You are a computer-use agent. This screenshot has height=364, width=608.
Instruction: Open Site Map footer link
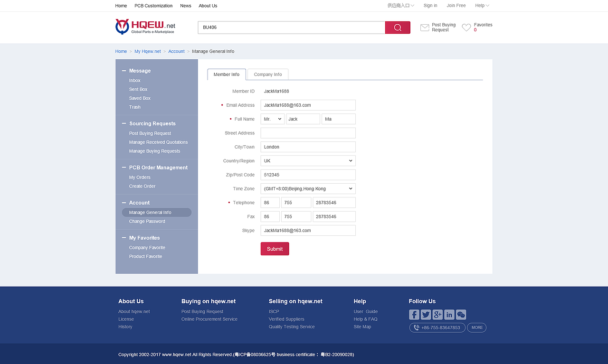point(362,327)
